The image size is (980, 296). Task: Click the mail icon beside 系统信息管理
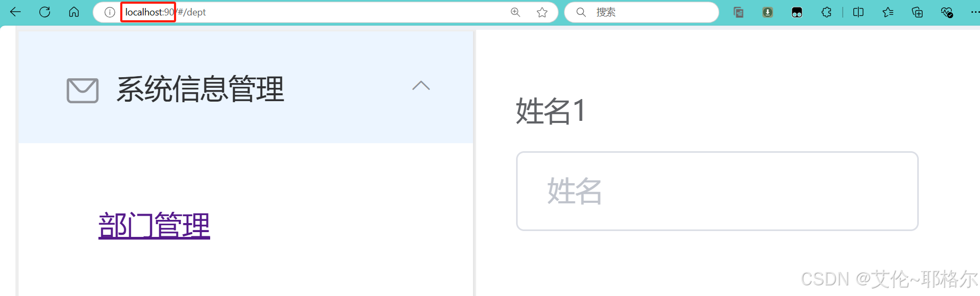[x=82, y=91]
